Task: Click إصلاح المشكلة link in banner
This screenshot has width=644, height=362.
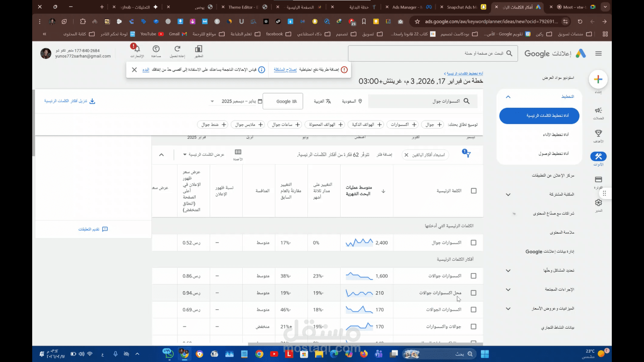Action: pyautogui.click(x=285, y=70)
